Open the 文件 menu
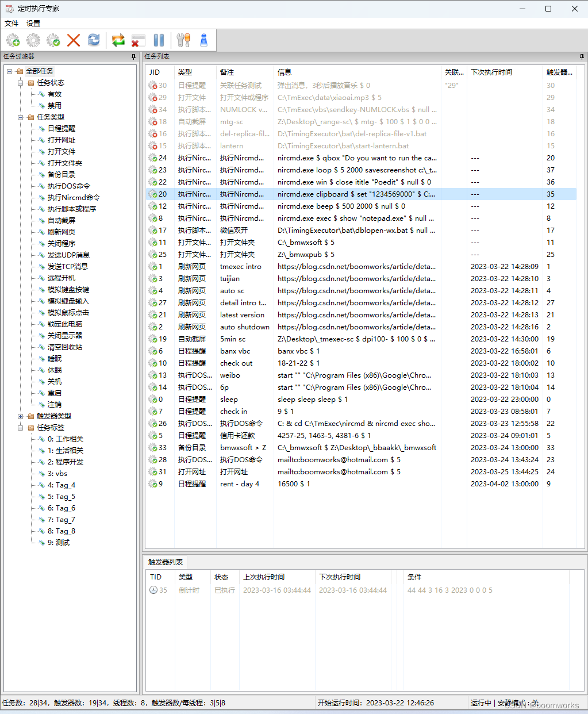This screenshot has height=714, width=588. click(x=11, y=24)
